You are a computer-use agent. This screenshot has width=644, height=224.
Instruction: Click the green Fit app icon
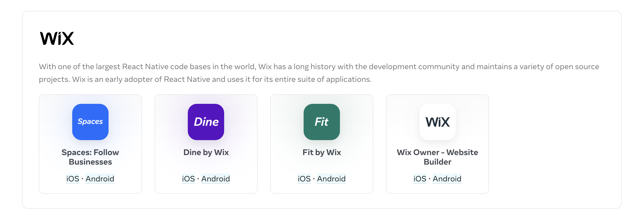(322, 122)
